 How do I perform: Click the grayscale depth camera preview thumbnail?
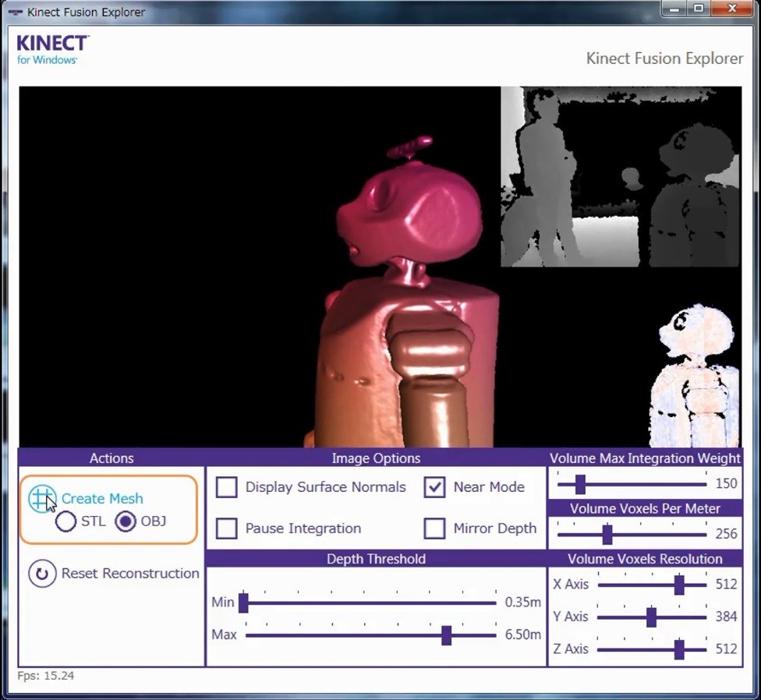pyautogui.click(x=619, y=177)
